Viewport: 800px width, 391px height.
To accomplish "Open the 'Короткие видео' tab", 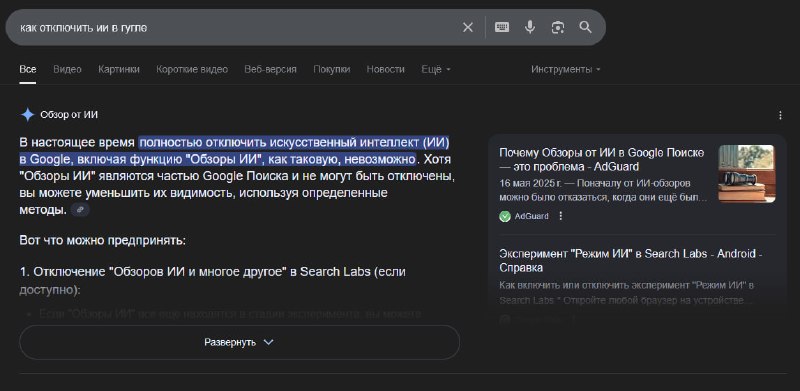I will point(192,69).
